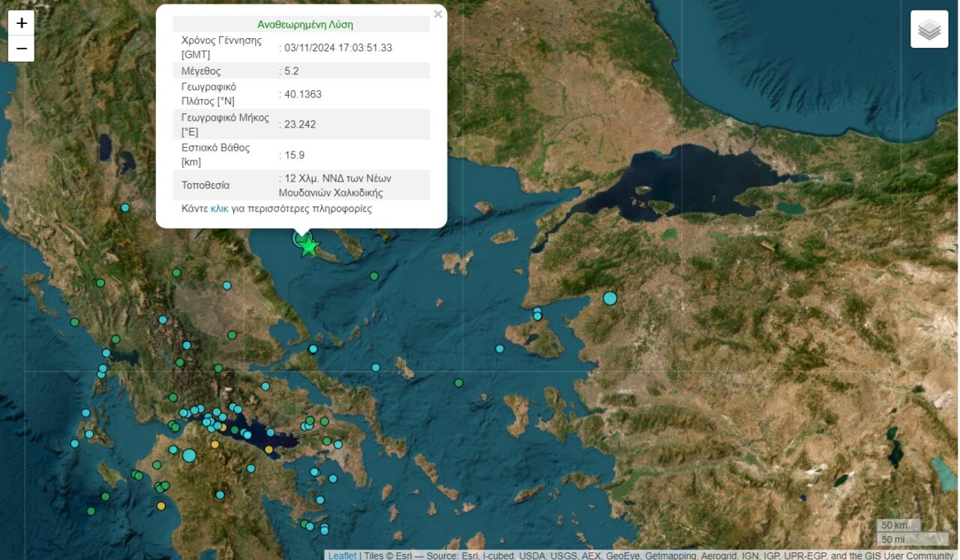Click the green marker in the central Aegean Sea
Viewport: 960px width, 560px height.
[x=458, y=383]
